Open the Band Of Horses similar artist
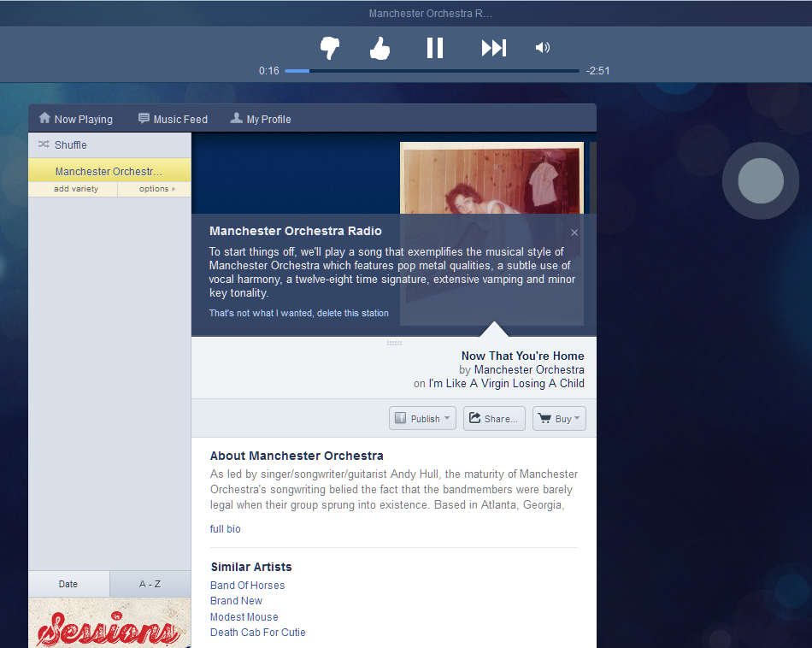 coord(247,585)
